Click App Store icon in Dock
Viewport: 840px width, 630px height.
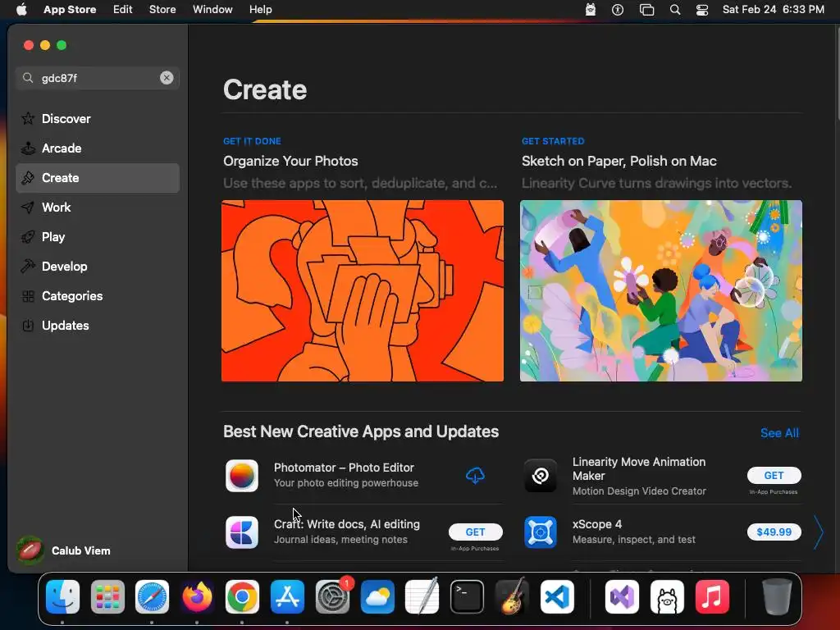(x=287, y=596)
